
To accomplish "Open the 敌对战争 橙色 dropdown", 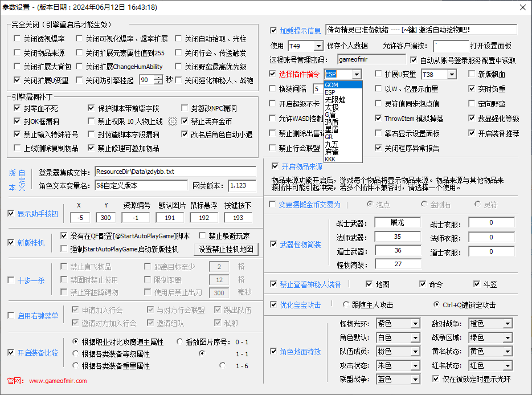I will (x=508, y=323).
